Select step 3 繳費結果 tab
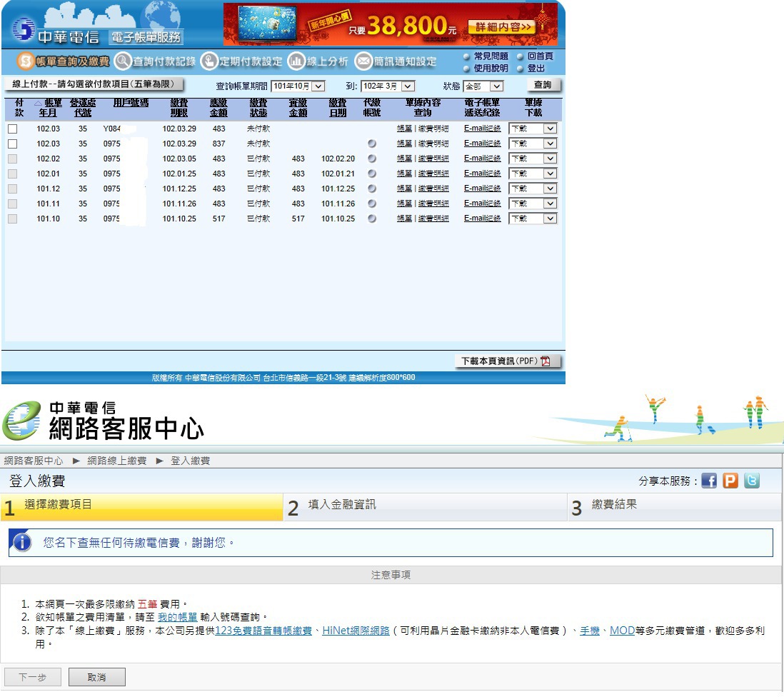 point(675,507)
